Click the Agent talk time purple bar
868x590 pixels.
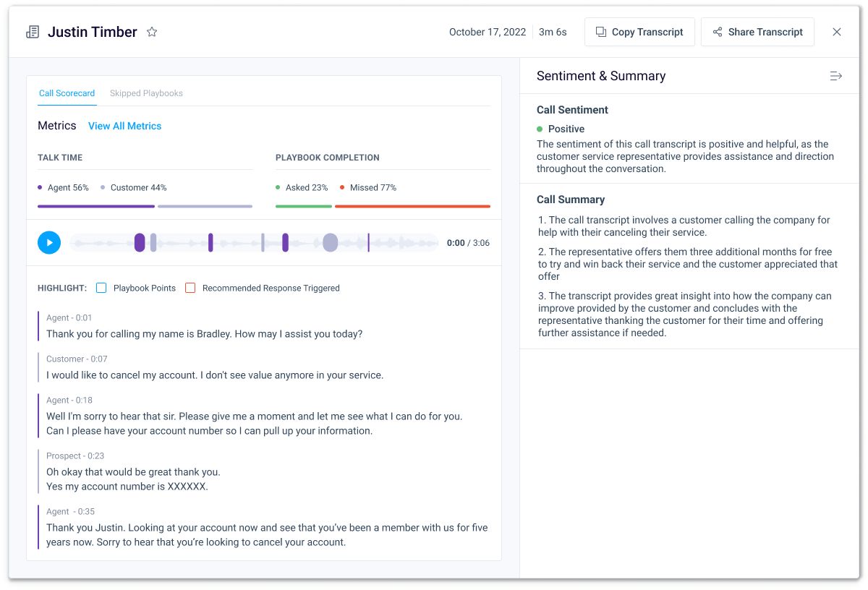pyautogui.click(x=96, y=206)
